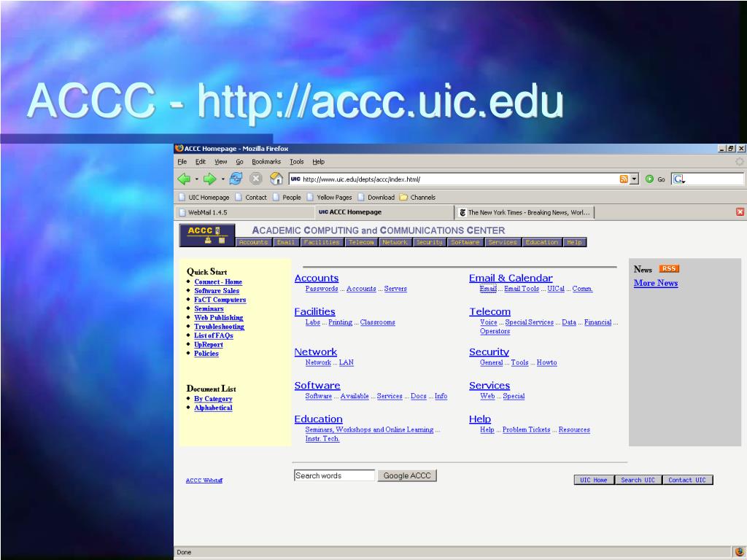Screen dimensions: 747x560
Task: Open the Connect - Home quick start link
Action: [x=218, y=282]
